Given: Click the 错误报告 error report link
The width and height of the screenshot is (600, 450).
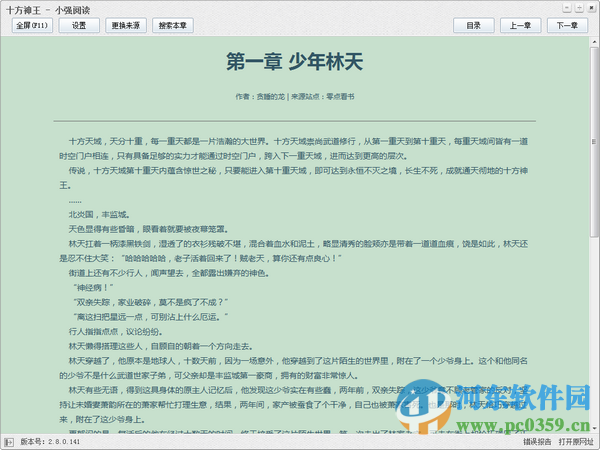Looking at the screenshot, I should [537, 442].
